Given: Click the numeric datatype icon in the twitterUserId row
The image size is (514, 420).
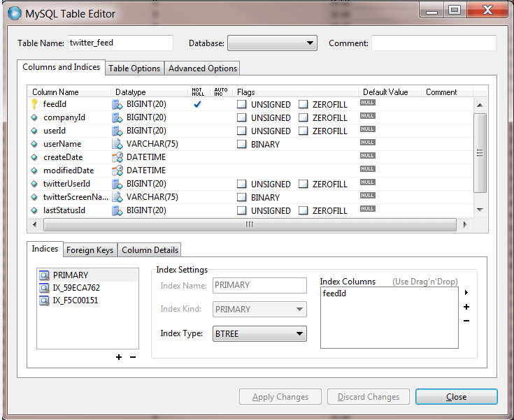Looking at the screenshot, I should pyautogui.click(x=117, y=184).
